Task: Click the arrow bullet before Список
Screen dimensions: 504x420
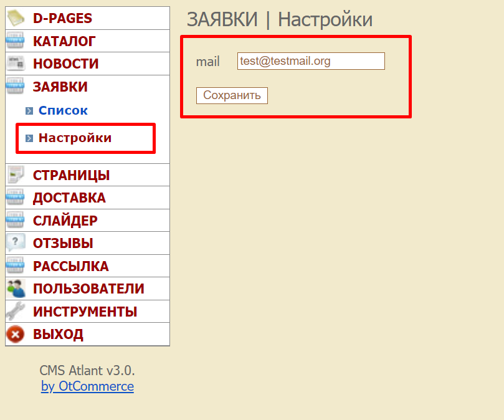Action: pyautogui.click(x=29, y=111)
